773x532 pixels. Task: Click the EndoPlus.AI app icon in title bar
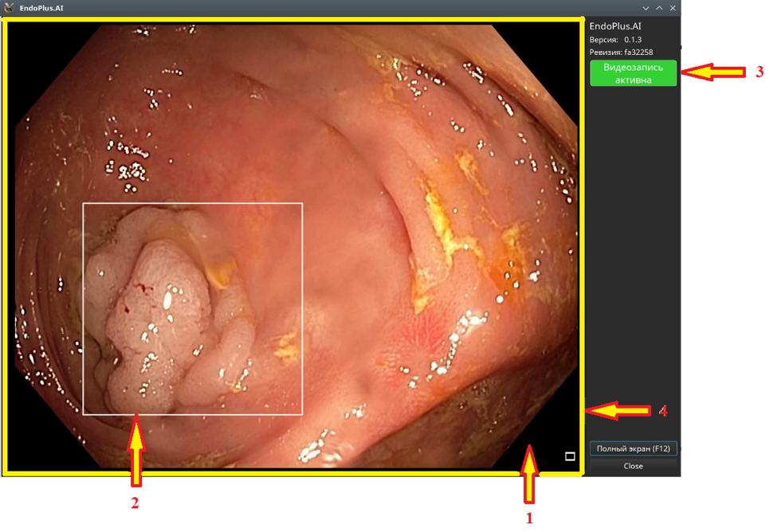(x=9, y=7)
